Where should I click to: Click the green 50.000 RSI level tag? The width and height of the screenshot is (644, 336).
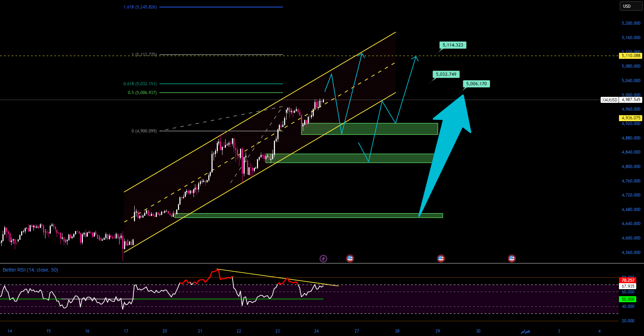click(628, 299)
